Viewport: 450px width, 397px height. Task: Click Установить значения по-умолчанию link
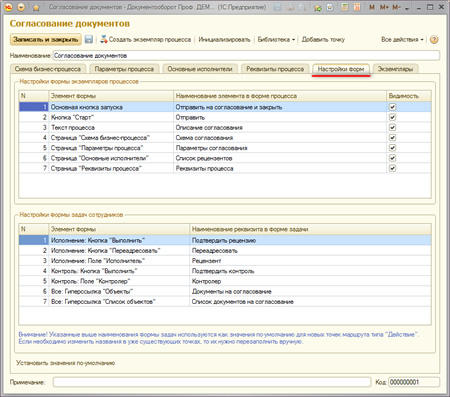(x=66, y=363)
